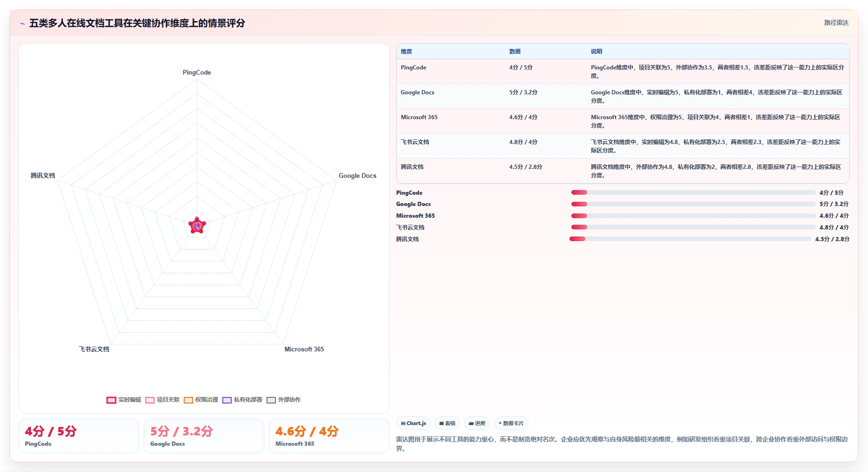The height and width of the screenshot is (472, 868).
Task: Toggle the 私有化部署 legend dataset
Action: pos(242,400)
